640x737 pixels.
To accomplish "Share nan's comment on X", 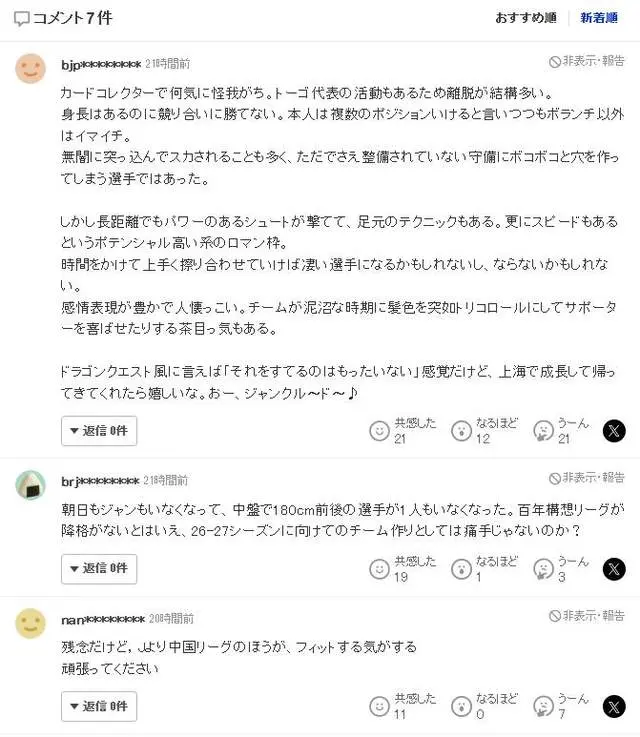I will click(x=614, y=707).
